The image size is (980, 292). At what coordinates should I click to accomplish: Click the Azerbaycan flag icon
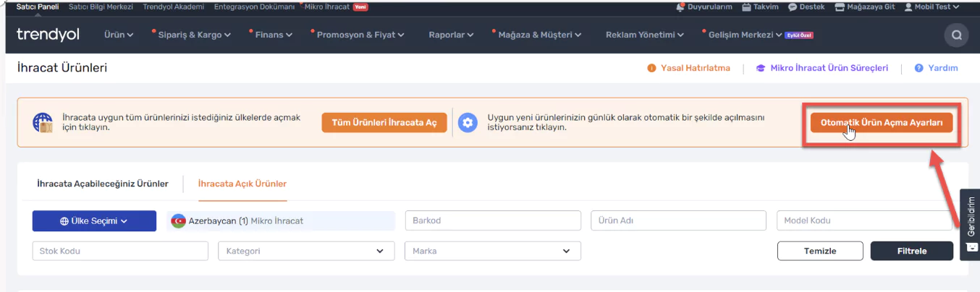[x=178, y=221]
